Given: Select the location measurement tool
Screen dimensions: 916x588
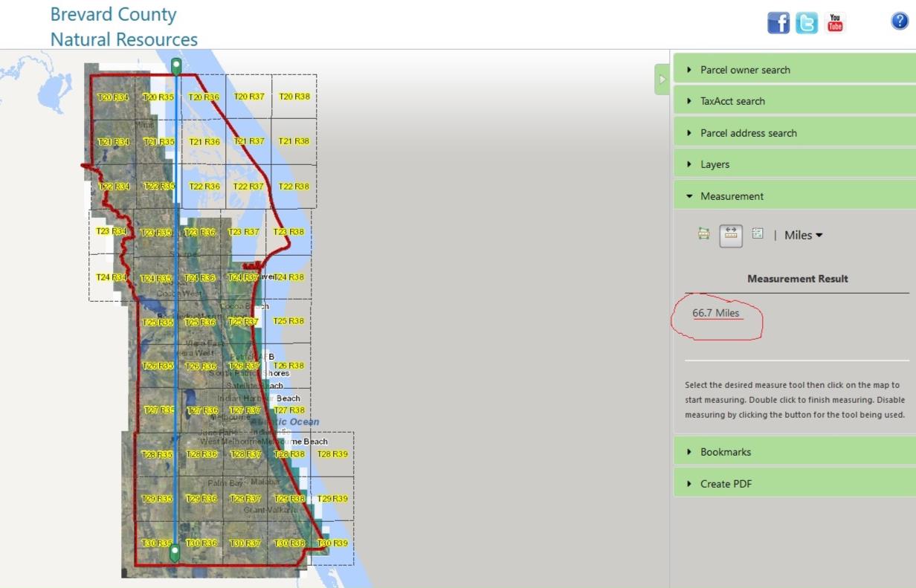Looking at the screenshot, I should (758, 233).
